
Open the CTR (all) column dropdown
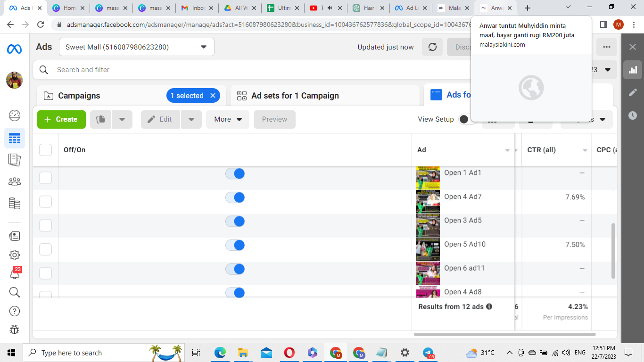pos(585,150)
